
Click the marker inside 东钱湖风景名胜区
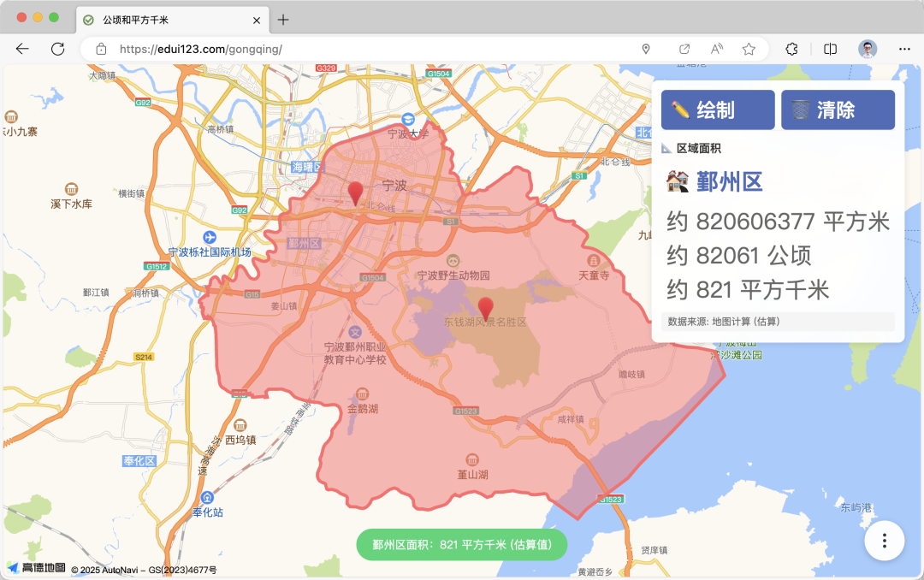pyautogui.click(x=485, y=305)
